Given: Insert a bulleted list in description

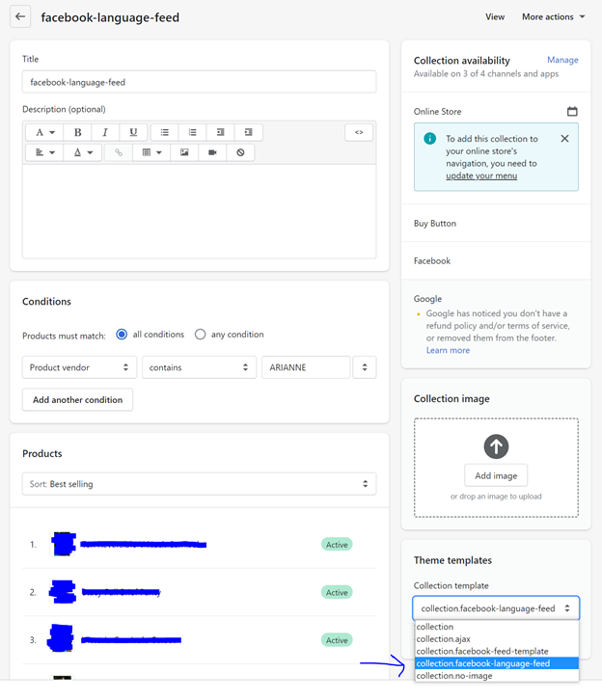Looking at the screenshot, I should tap(164, 132).
